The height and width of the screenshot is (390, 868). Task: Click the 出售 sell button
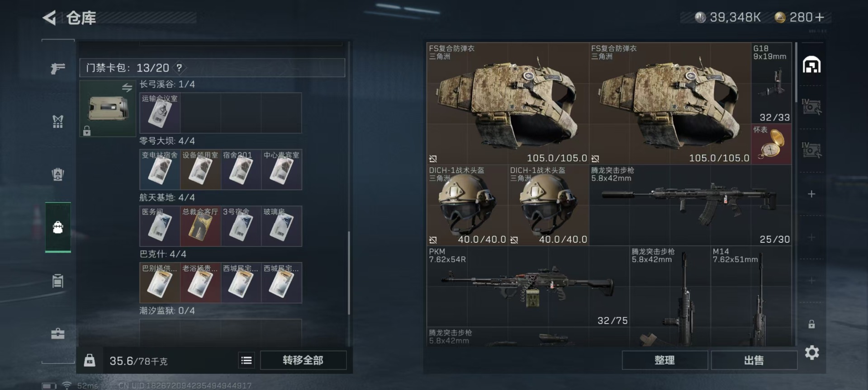click(754, 360)
